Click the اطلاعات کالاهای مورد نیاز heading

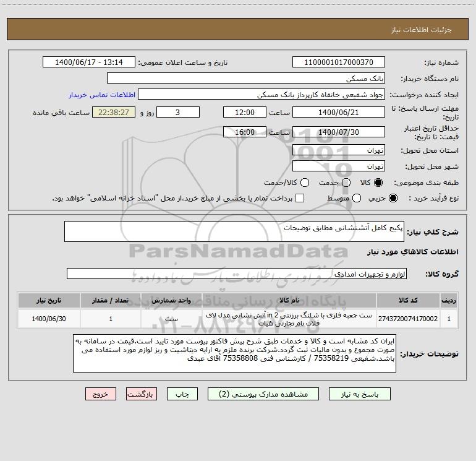click(412, 252)
